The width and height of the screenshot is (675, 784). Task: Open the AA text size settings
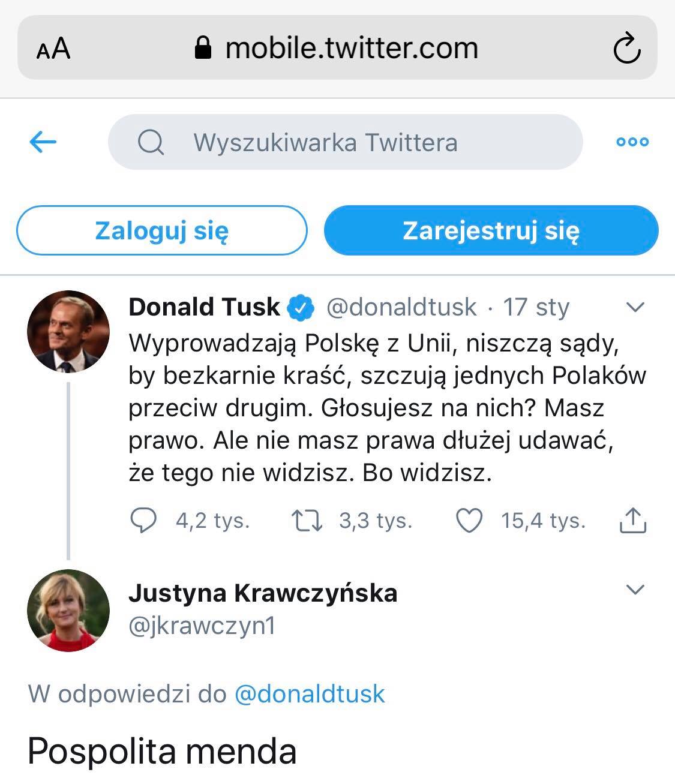pos(53,49)
